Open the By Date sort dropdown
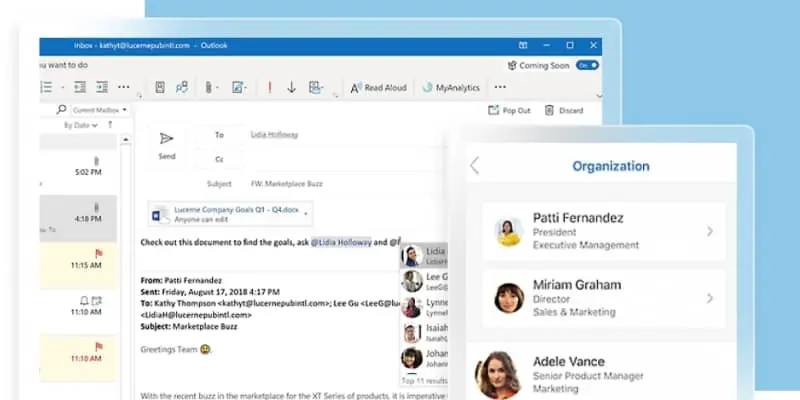Viewport: 800px width, 400px height. (81, 126)
